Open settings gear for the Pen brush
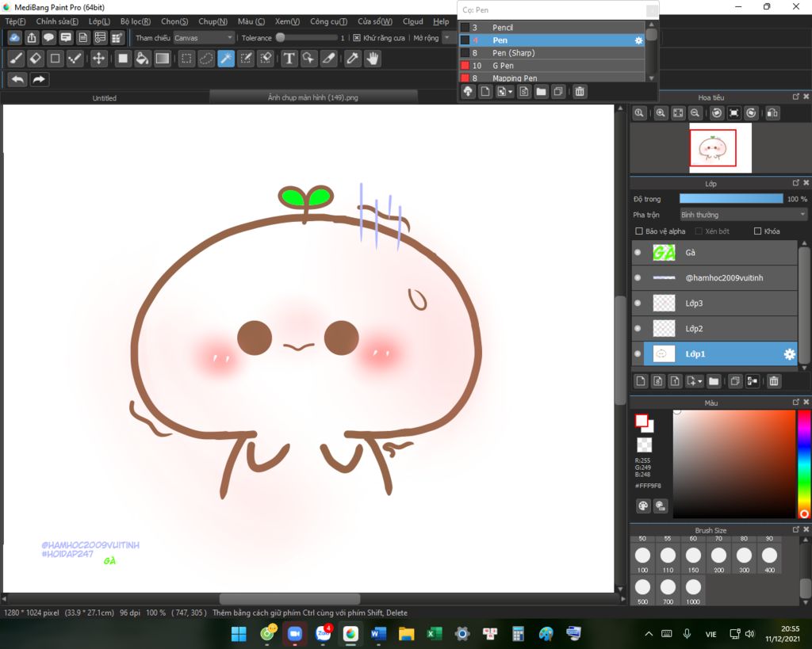The image size is (812, 649). click(x=638, y=40)
